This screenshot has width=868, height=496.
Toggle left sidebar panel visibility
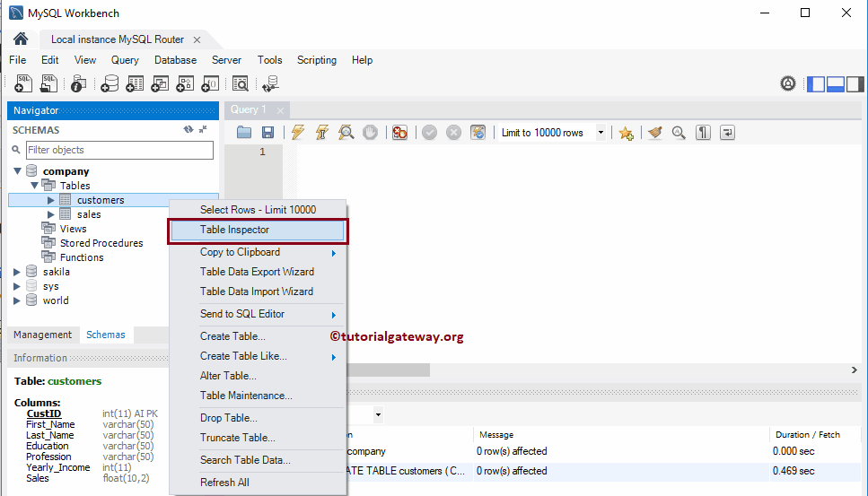pos(815,84)
